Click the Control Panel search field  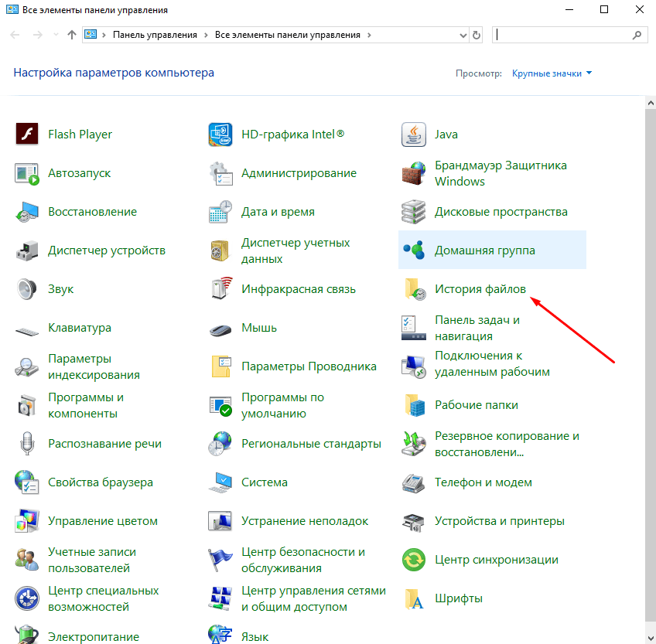point(570,35)
